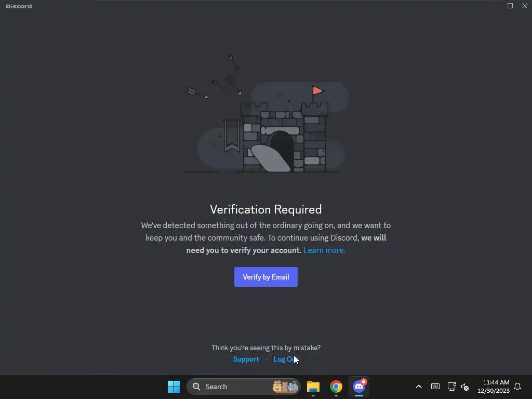Click the taskbar Search box
This screenshot has width=532, height=399.
(243, 387)
